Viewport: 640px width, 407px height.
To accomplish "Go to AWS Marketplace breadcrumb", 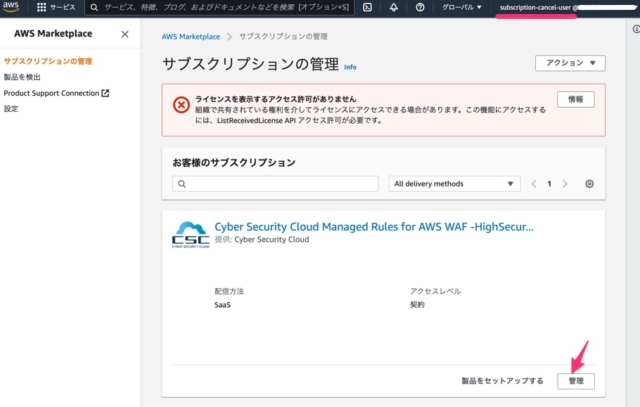I will pos(191,37).
